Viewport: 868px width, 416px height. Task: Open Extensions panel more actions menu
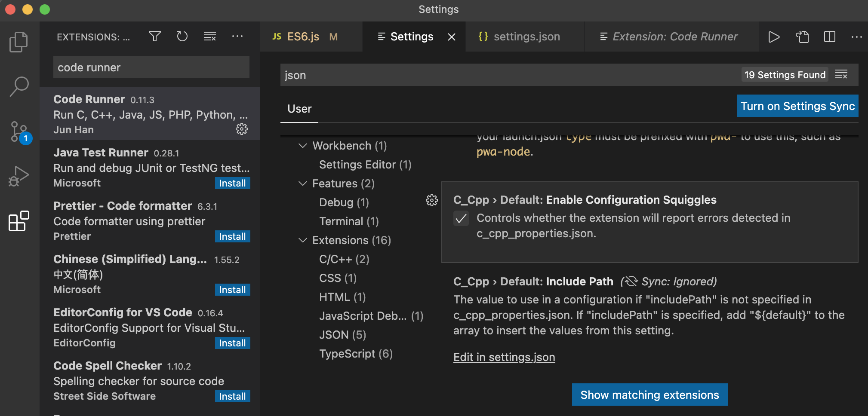237,37
